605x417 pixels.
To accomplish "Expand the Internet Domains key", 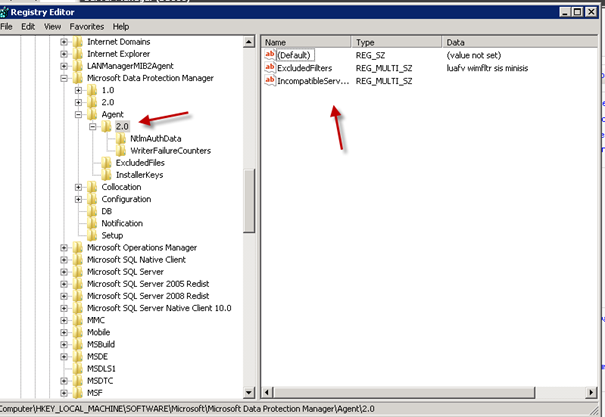I will (64, 42).
